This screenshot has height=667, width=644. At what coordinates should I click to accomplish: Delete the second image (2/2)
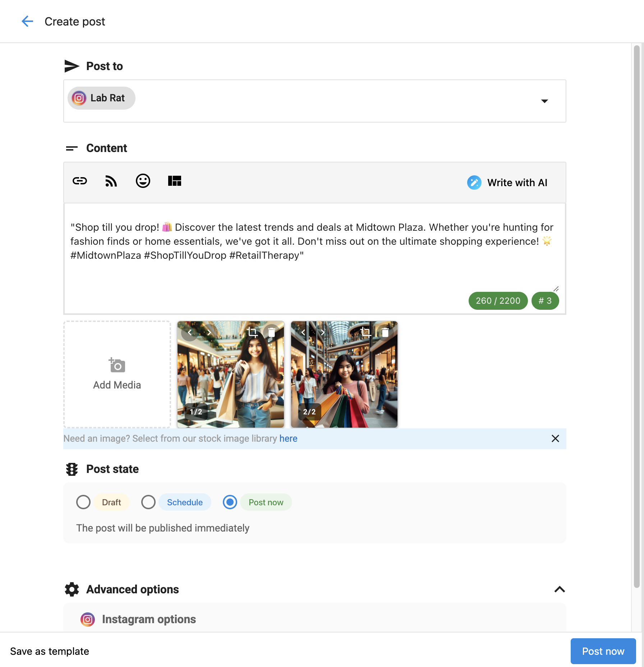pyautogui.click(x=385, y=332)
